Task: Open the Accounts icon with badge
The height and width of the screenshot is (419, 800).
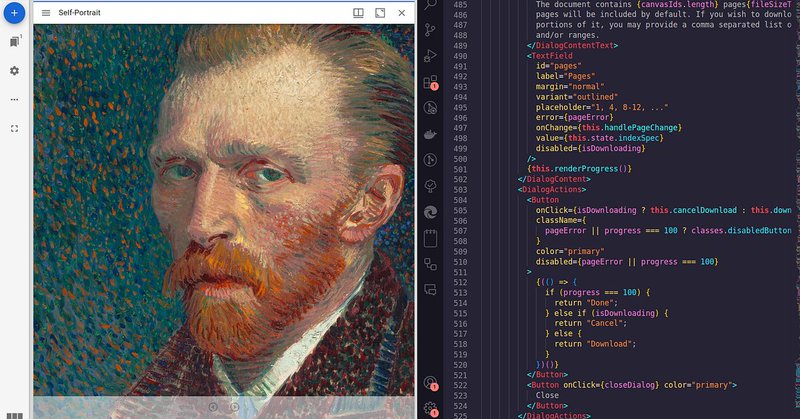Action: pos(431,382)
